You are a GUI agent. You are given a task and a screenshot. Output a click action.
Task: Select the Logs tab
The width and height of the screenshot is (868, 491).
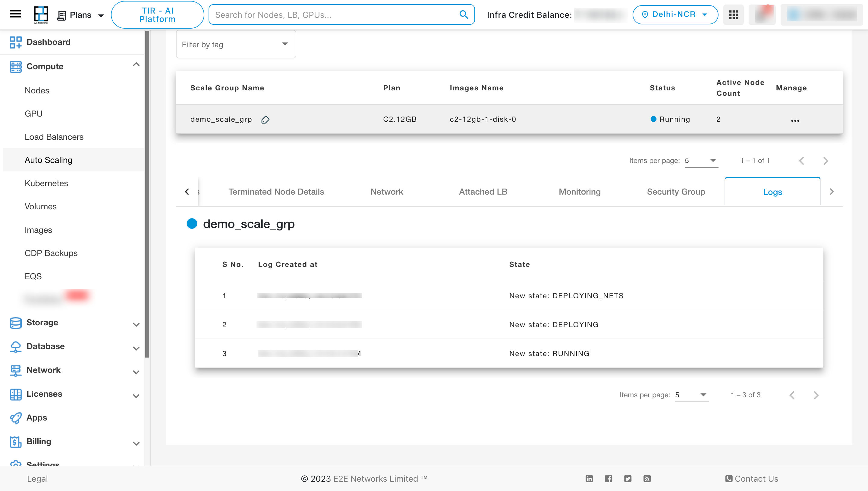(772, 192)
